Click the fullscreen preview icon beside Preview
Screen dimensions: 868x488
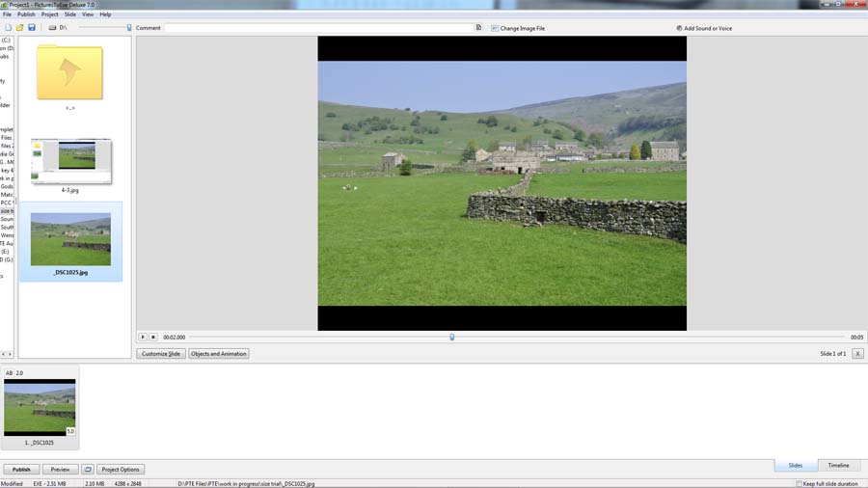click(x=88, y=469)
